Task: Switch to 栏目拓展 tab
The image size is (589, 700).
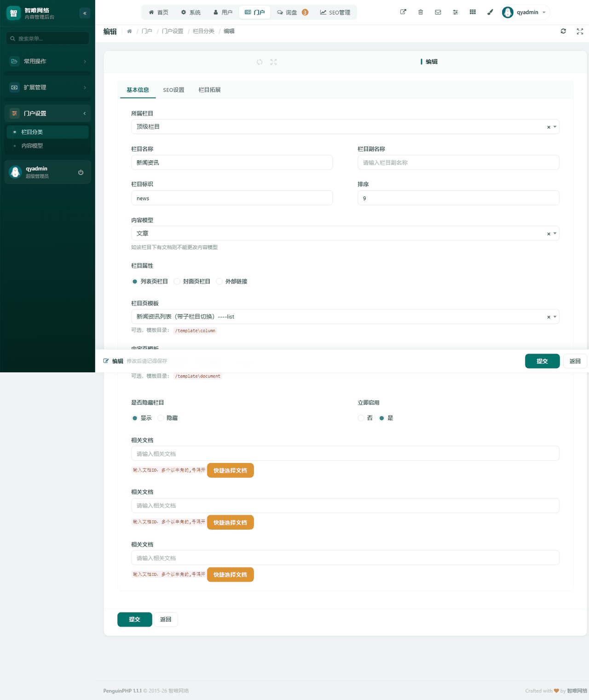Action: click(209, 90)
